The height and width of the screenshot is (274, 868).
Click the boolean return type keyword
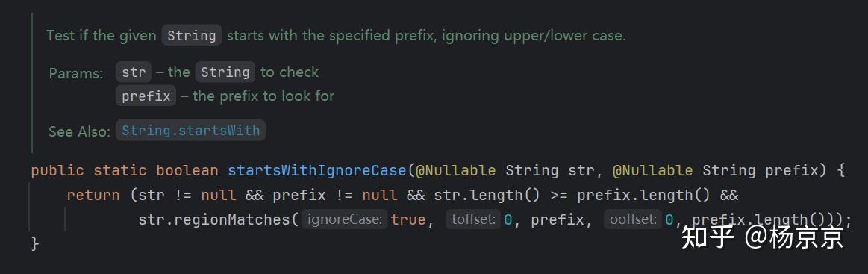click(187, 170)
